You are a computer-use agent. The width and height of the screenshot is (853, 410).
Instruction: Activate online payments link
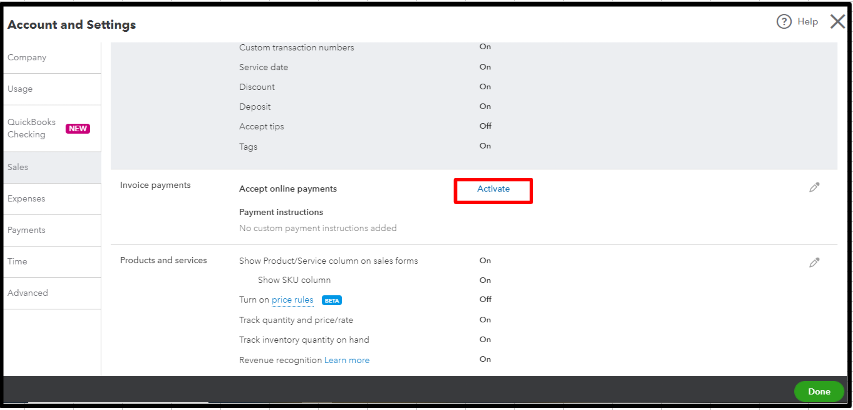[493, 189]
